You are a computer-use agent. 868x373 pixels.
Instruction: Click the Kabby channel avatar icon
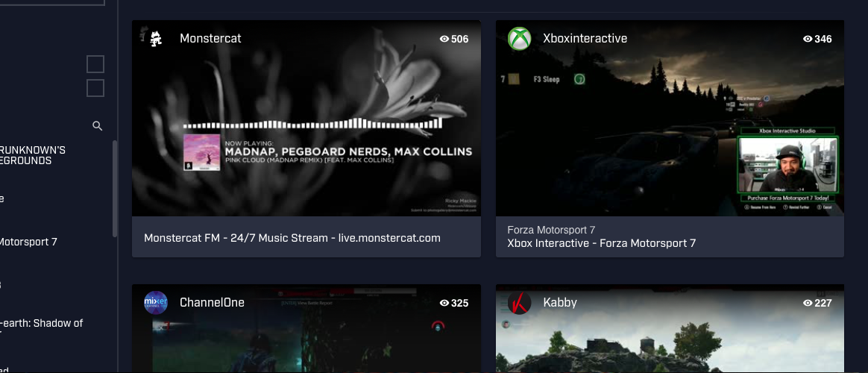[519, 302]
